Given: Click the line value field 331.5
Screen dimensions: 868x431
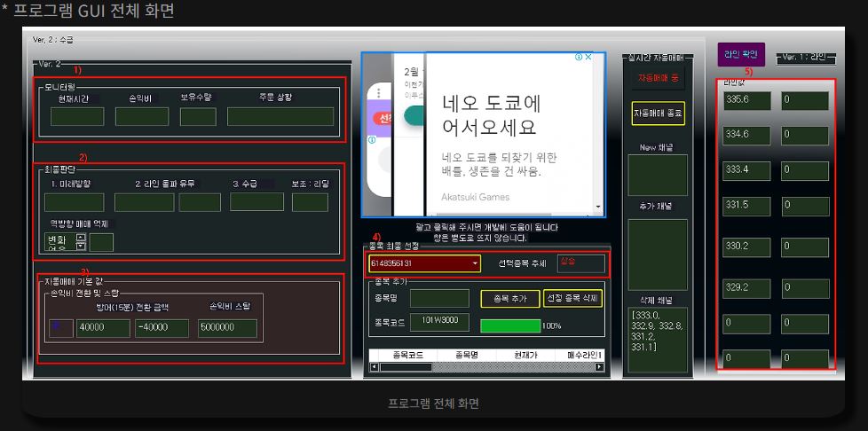Looking at the screenshot, I should 746,207.
